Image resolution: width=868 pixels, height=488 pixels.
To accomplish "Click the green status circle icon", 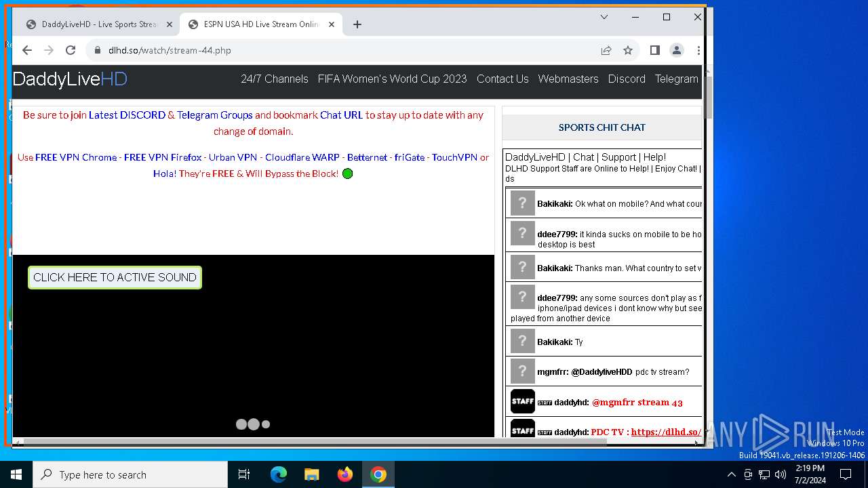I will [348, 174].
